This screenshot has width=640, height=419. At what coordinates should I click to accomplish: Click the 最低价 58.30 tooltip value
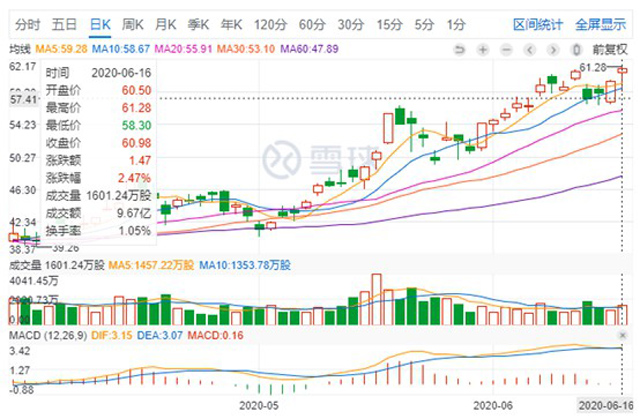pyautogui.click(x=136, y=125)
